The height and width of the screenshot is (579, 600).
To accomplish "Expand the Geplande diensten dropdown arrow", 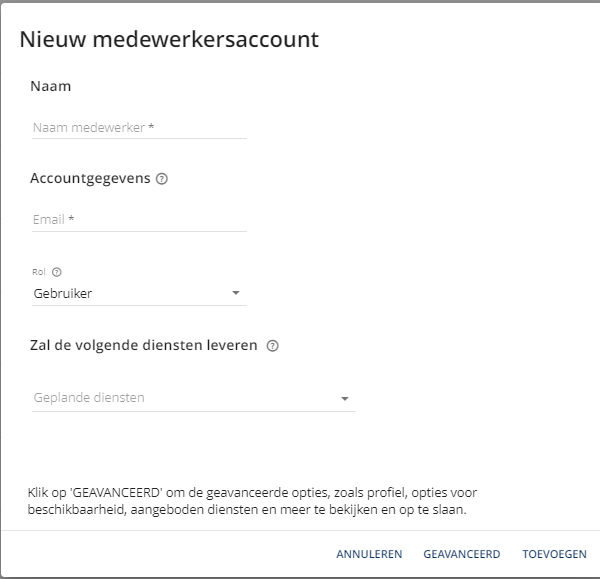I will pos(345,399).
